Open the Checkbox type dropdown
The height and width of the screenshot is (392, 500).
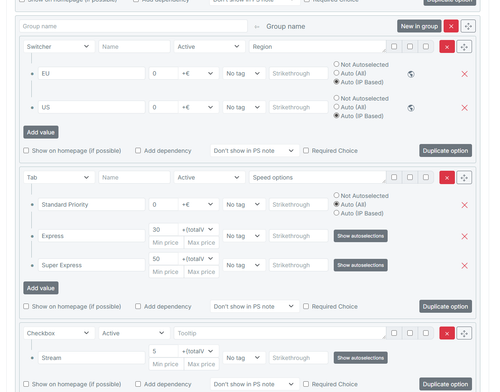pos(59,333)
